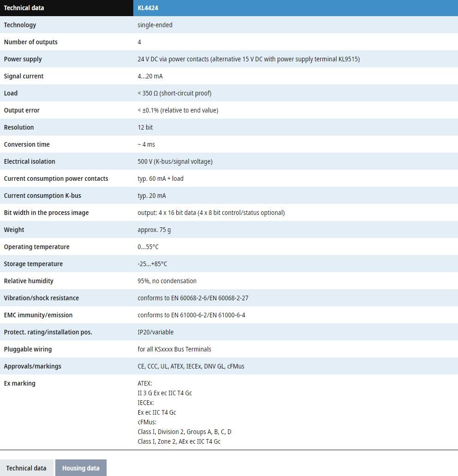Click the 'Electrical isolation' label
This screenshot has width=458, height=476.
30,161
